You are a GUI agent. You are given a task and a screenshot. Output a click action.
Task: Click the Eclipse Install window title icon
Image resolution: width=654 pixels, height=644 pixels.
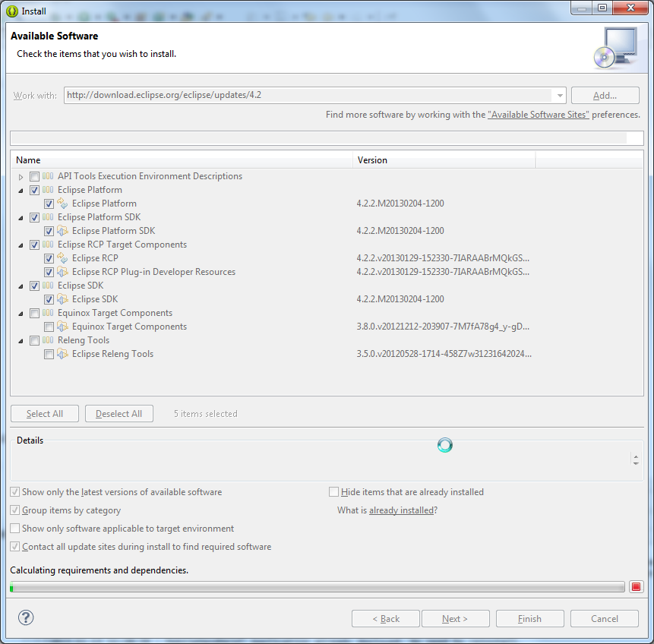pyautogui.click(x=12, y=11)
